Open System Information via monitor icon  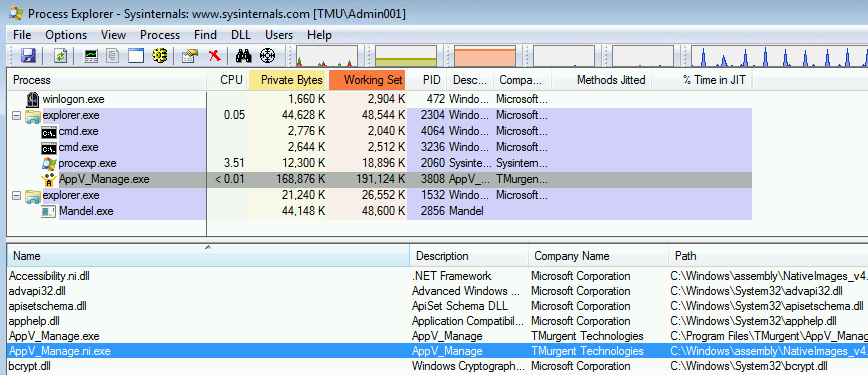(91, 55)
